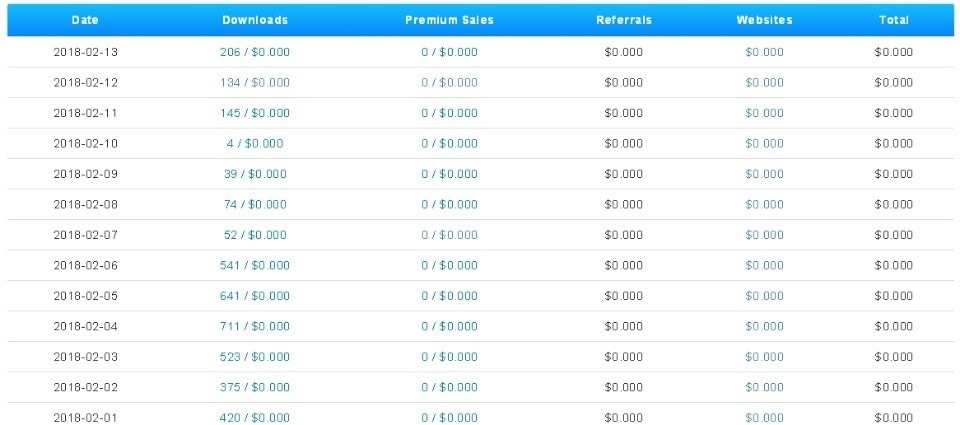The height and width of the screenshot is (425, 960).
Task: Open premium sales link for 2018-02-03
Action: pos(449,357)
